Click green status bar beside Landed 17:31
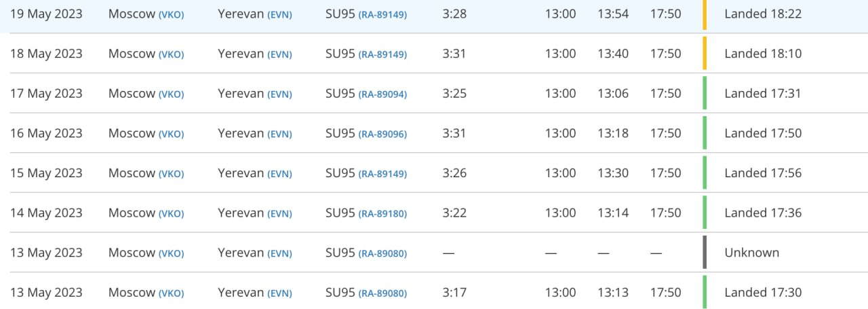Image resolution: width=868 pixels, height=309 pixels. 705,94
